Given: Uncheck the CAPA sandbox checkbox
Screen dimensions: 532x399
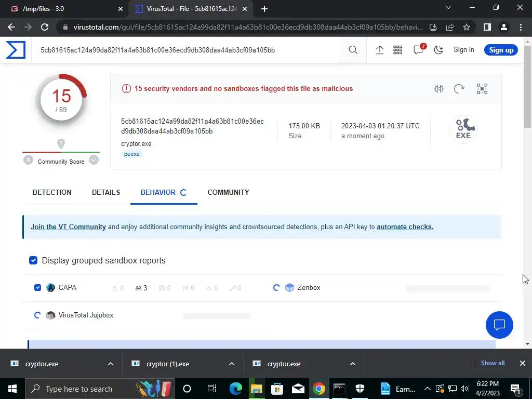Looking at the screenshot, I should [37, 288].
